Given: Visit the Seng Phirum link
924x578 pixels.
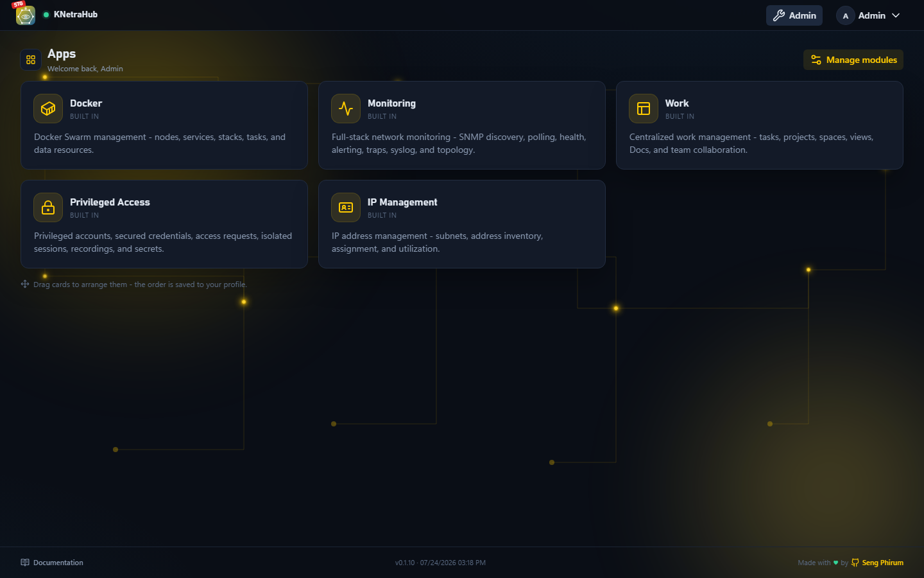Looking at the screenshot, I should (x=882, y=563).
